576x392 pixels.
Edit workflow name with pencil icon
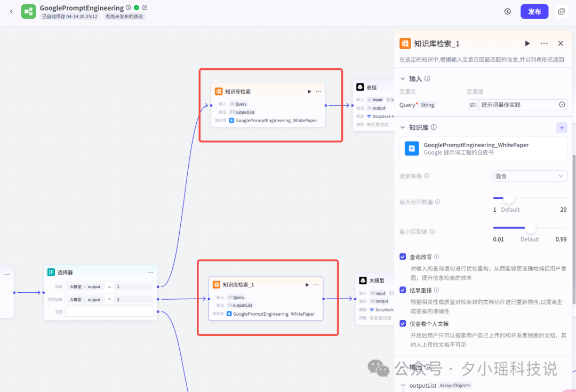(145, 7)
